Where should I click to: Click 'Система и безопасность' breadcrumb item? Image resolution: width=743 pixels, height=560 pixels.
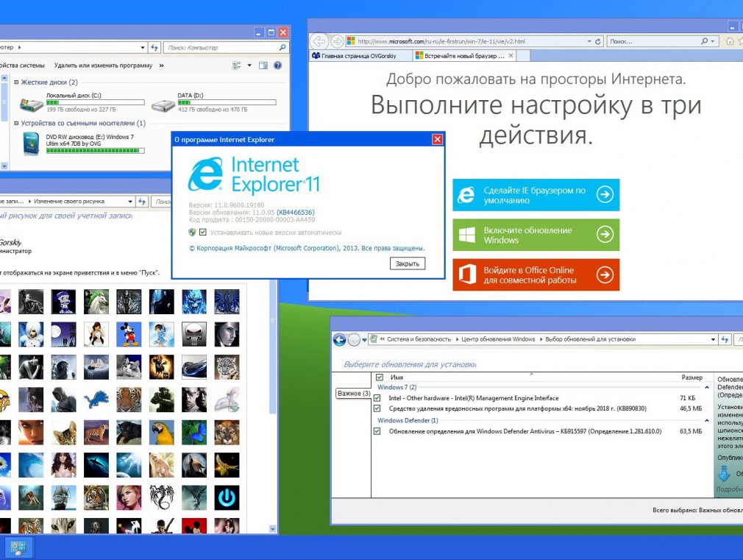point(419,339)
